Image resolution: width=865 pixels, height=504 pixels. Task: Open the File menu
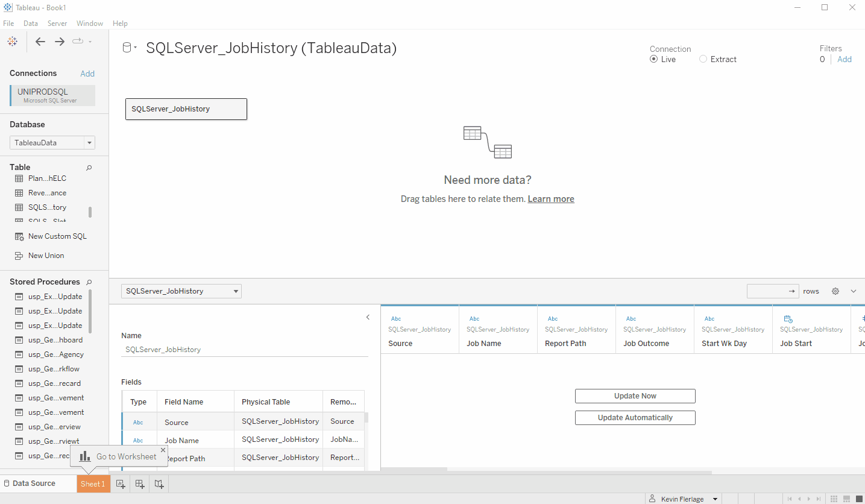8,24
